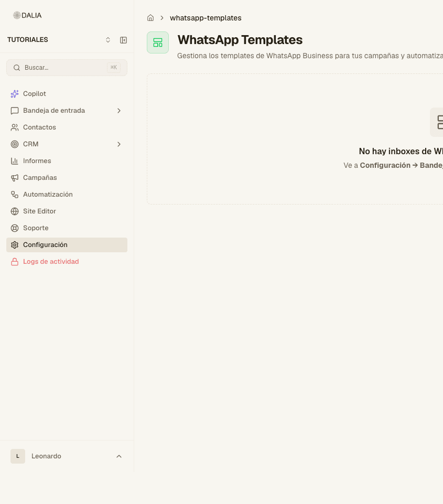Viewport: 443px width, 504px height.
Task: Click the ⌘K shortcut badge
Action: pyautogui.click(x=114, y=68)
